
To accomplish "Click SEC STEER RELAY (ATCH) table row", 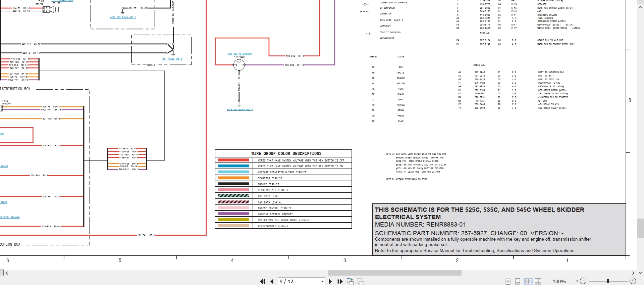I will 512,108.
